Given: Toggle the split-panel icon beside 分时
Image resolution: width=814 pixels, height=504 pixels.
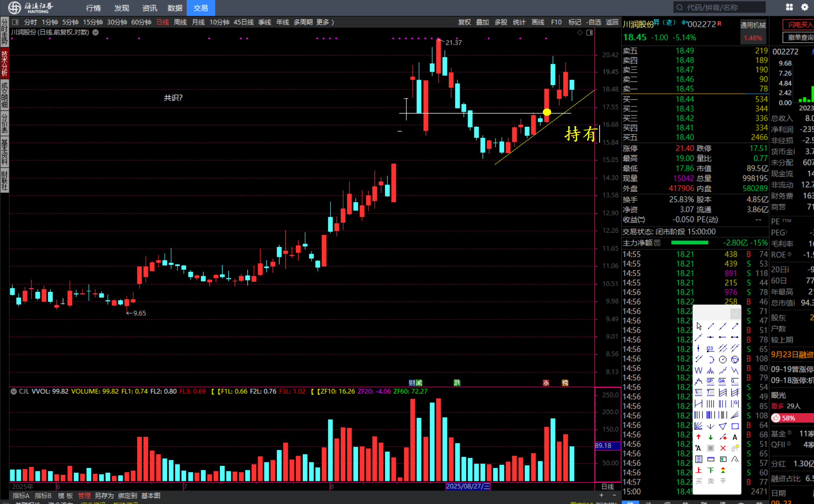Looking at the screenshot, I should (15, 22).
